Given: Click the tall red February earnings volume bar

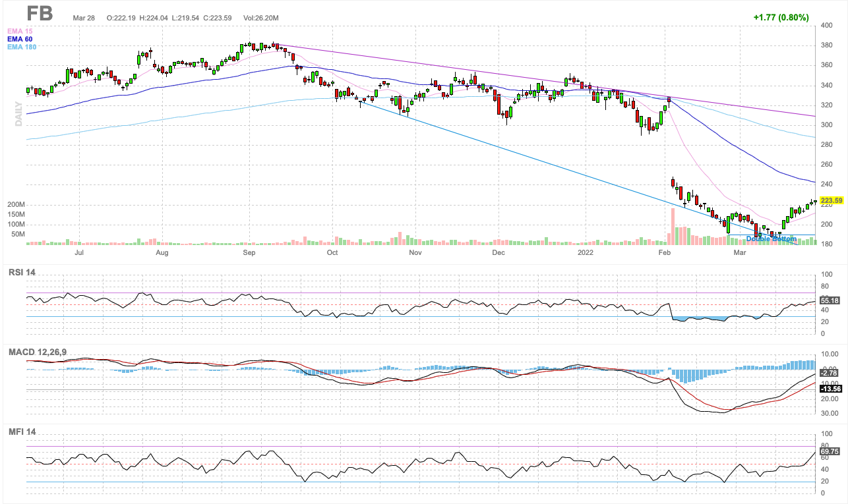Looking at the screenshot, I should click(x=673, y=227).
